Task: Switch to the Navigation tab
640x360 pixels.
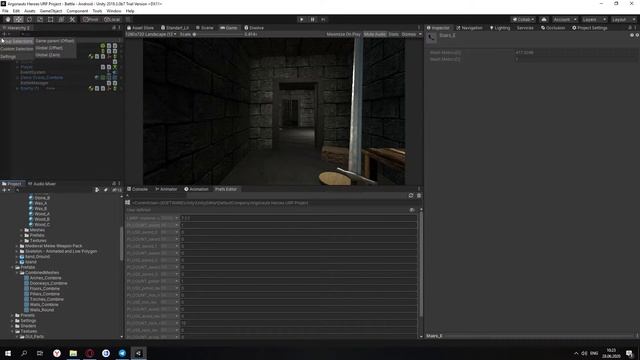Action: 469,28
